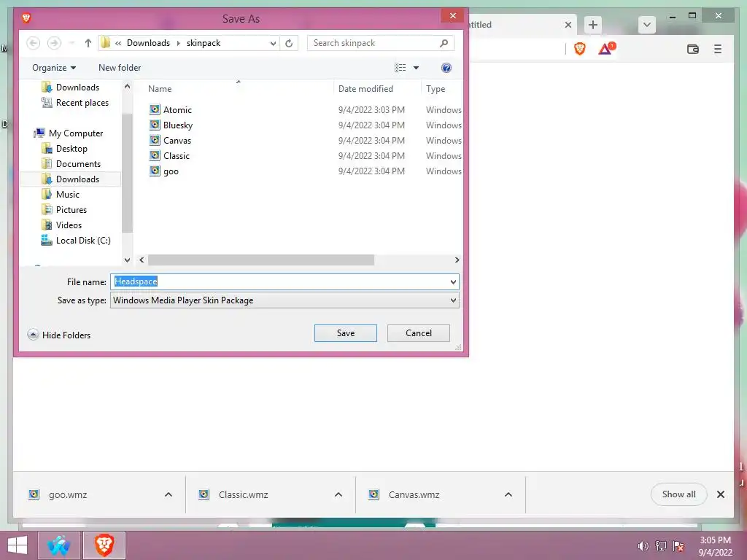
Task: Click the navigation pane scroll down arrow
Action: pos(127,260)
